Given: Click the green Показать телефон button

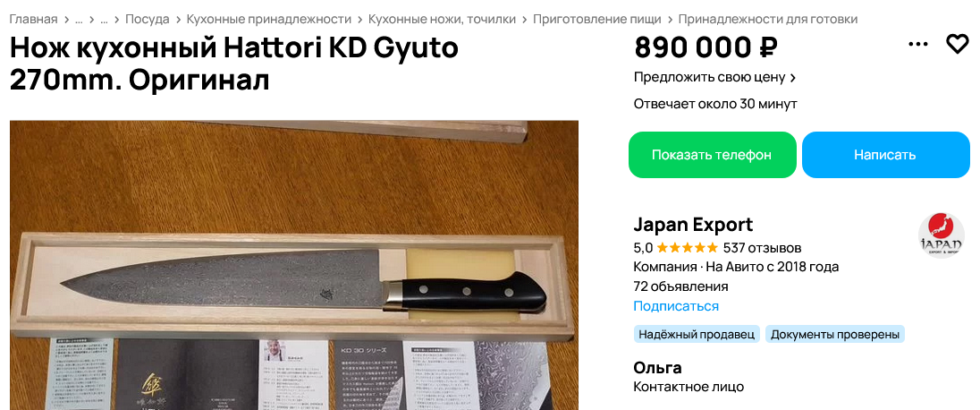Looking at the screenshot, I should tap(712, 155).
